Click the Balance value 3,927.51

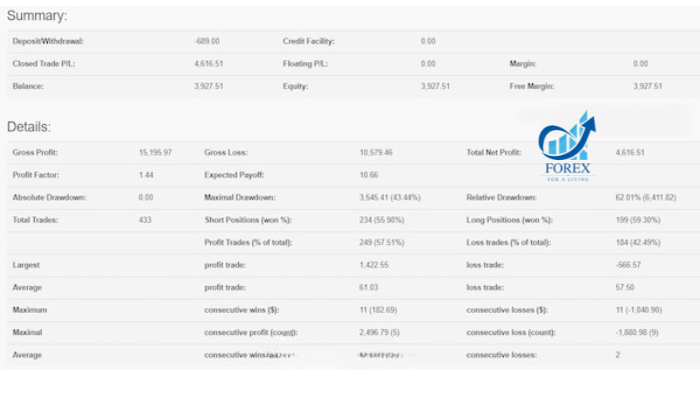tap(208, 86)
